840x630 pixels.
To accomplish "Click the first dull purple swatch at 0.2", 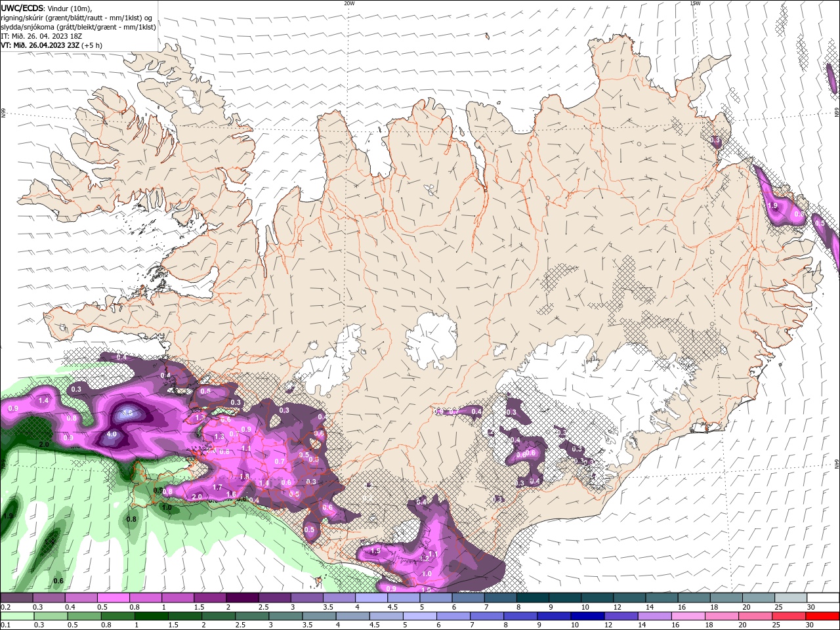I will click(16, 597).
